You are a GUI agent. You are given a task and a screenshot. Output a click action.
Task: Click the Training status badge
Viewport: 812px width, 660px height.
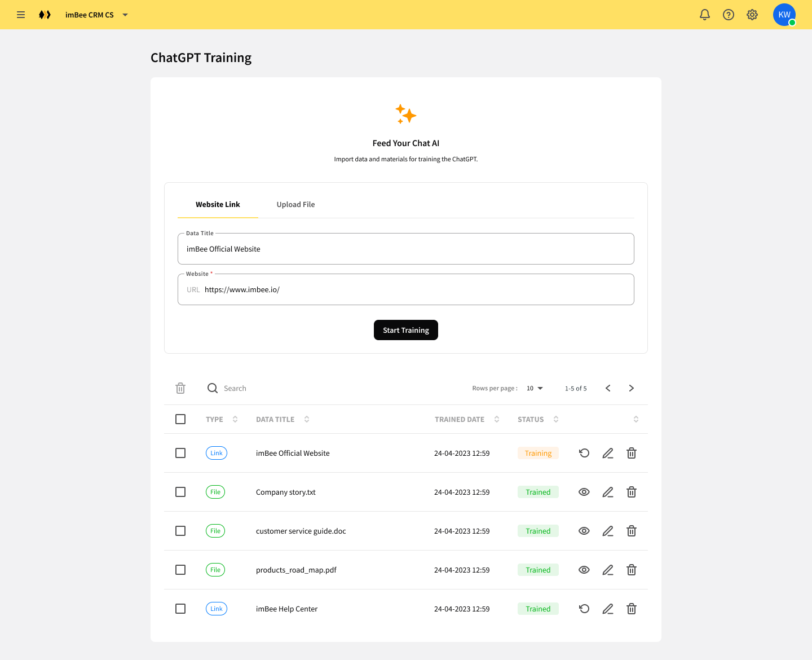[538, 453]
